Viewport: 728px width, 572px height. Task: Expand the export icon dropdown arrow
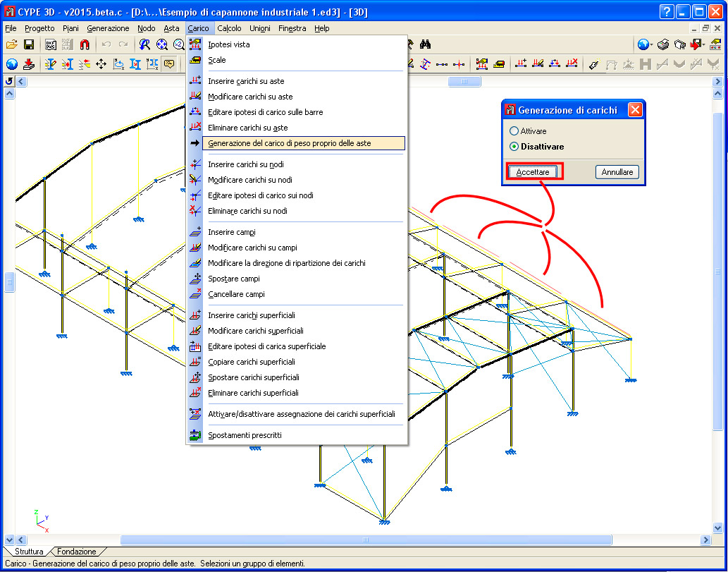(703, 45)
